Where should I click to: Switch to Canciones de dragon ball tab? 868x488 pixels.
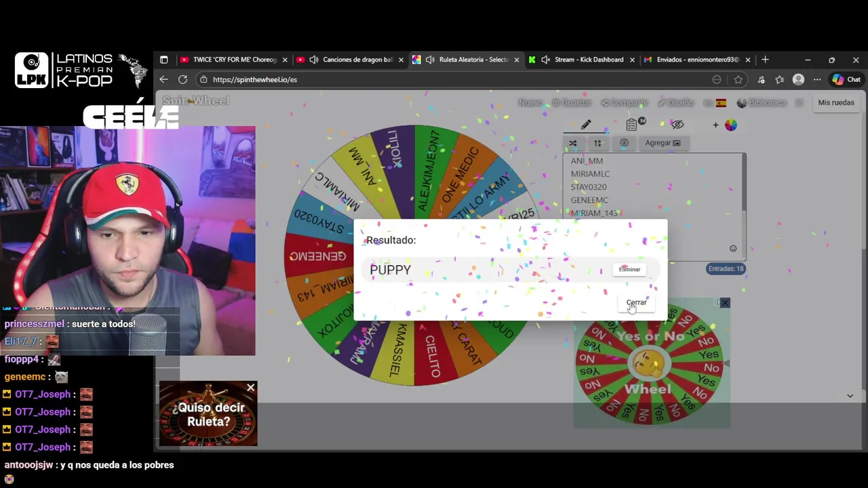(357, 60)
